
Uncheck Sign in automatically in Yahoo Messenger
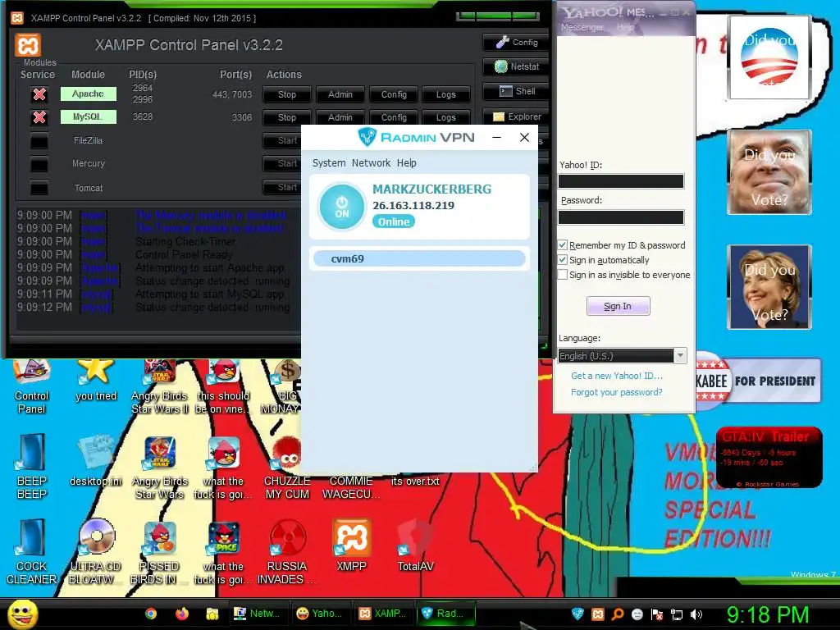point(563,260)
